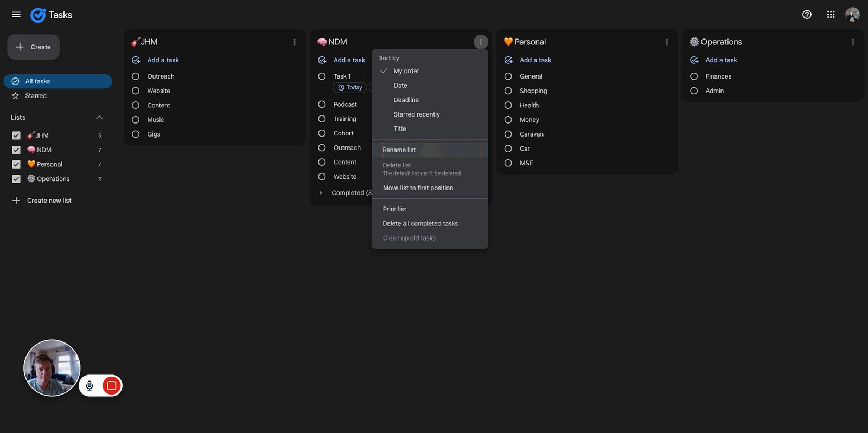Open the Google apps grid
This screenshot has height=433, width=868.
[x=831, y=15]
